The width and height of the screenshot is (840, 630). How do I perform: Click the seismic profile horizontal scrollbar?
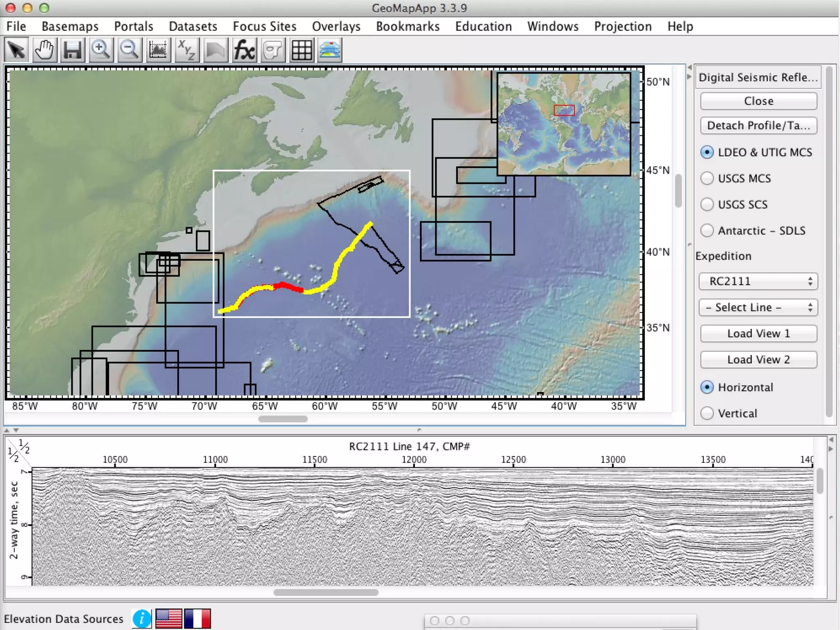(326, 593)
